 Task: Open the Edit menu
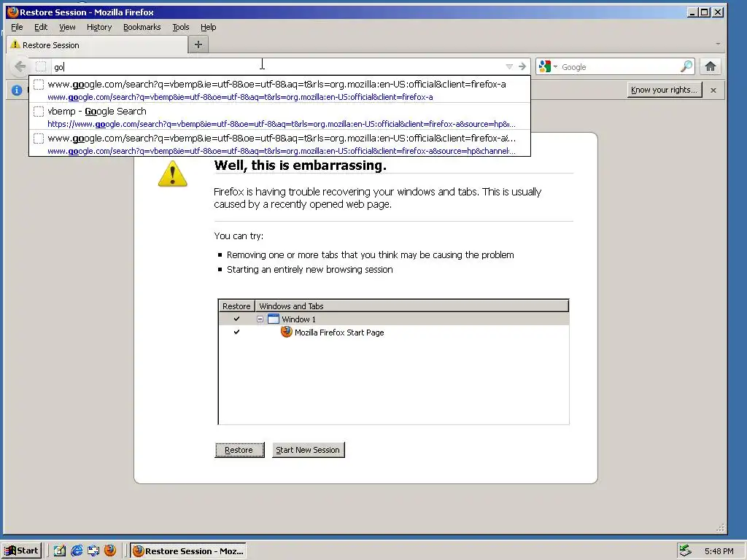click(41, 27)
